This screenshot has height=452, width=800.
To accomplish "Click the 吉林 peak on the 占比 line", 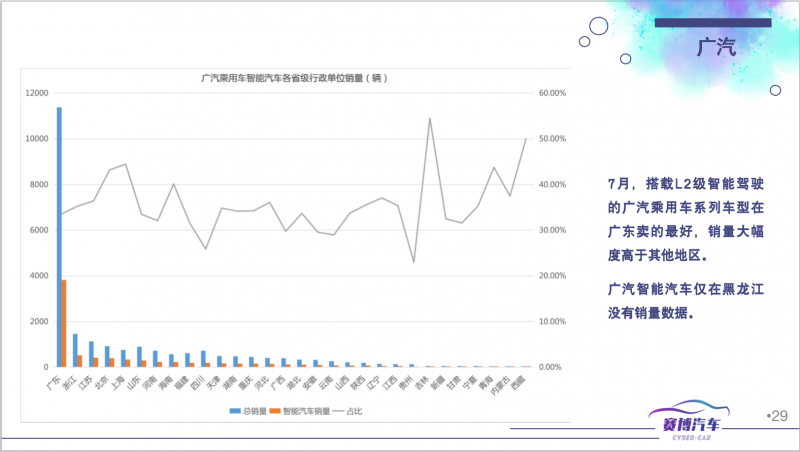I will [430, 118].
